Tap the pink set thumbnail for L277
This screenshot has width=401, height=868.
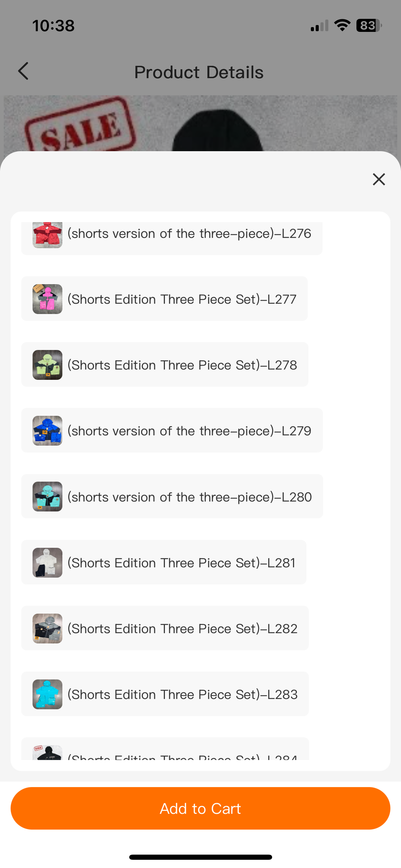tap(47, 299)
